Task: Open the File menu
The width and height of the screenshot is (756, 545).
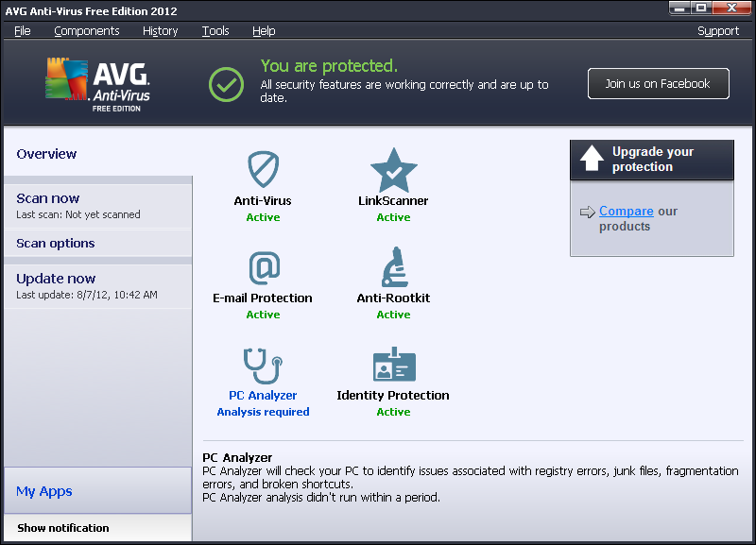Action: point(23,31)
